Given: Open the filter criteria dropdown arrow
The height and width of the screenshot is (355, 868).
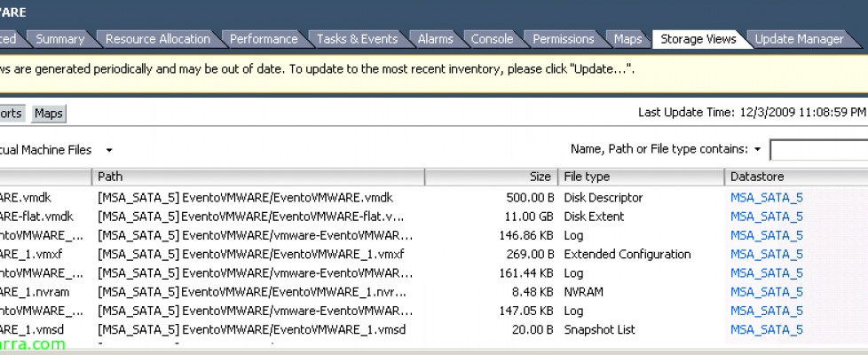Looking at the screenshot, I should pyautogui.click(x=758, y=150).
